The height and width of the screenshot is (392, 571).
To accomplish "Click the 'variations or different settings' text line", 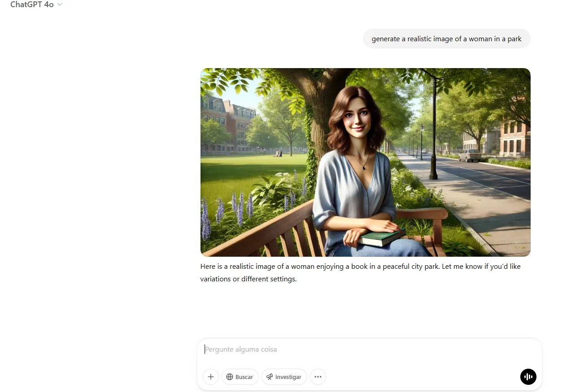I will (x=248, y=279).
